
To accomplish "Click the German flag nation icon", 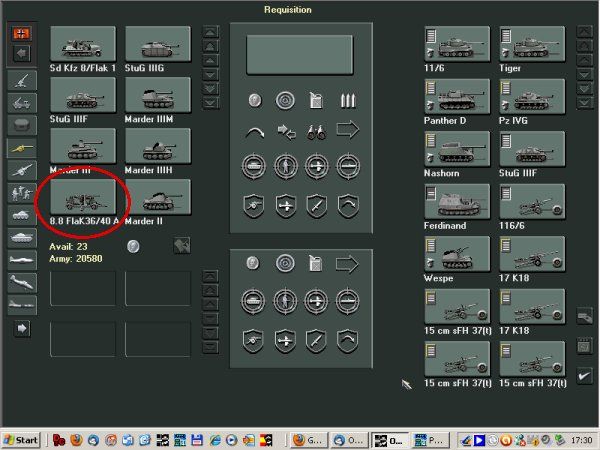I will (x=21, y=33).
